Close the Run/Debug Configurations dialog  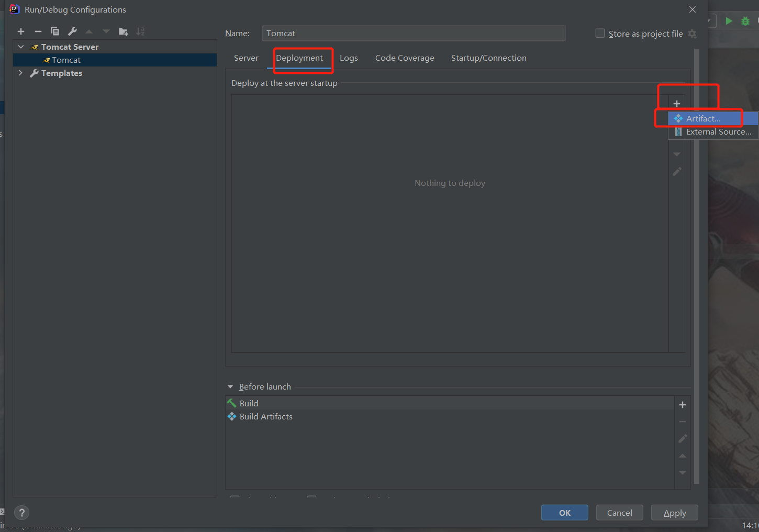point(693,9)
